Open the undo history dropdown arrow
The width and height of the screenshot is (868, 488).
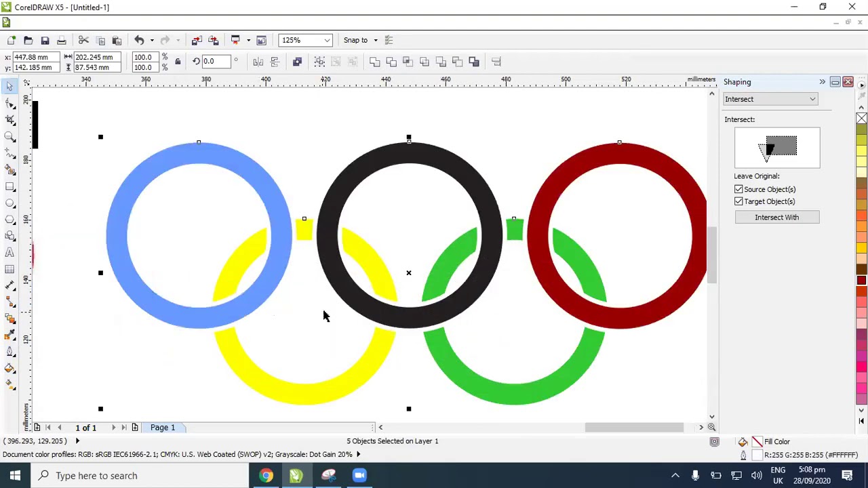(x=151, y=40)
